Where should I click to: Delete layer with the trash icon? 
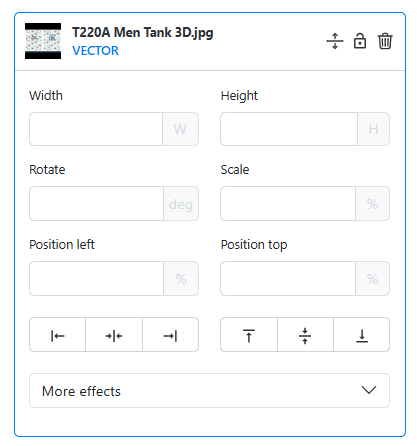385,41
